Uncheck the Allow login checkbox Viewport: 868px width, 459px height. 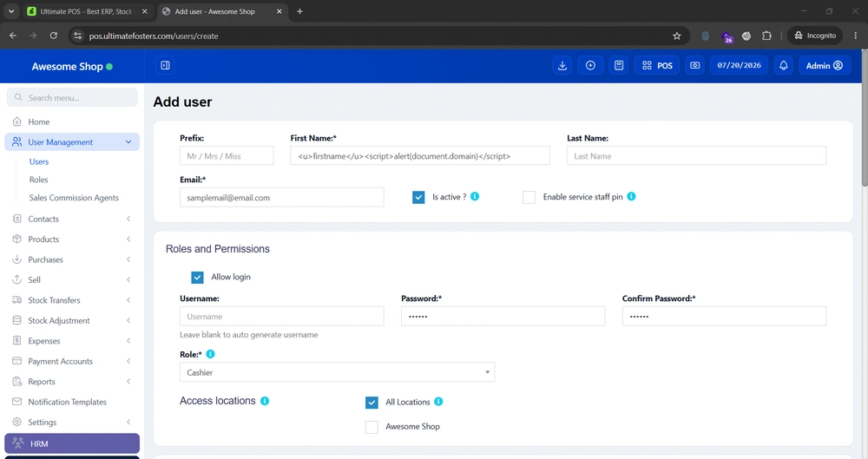(x=197, y=277)
